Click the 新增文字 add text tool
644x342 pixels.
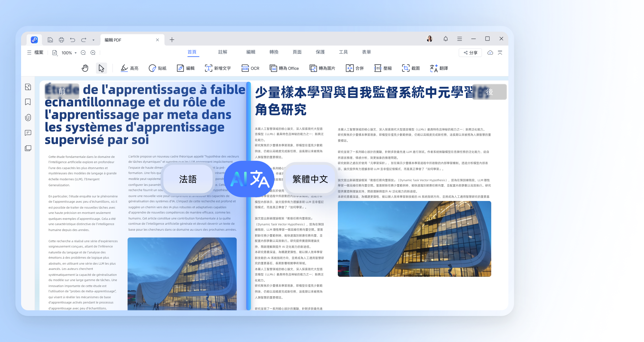point(218,68)
